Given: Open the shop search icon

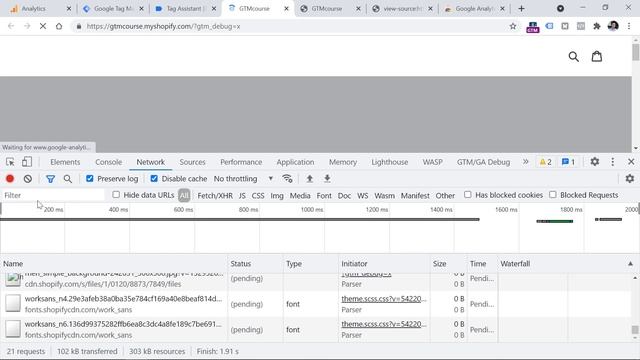Looking at the screenshot, I should pos(573,56).
